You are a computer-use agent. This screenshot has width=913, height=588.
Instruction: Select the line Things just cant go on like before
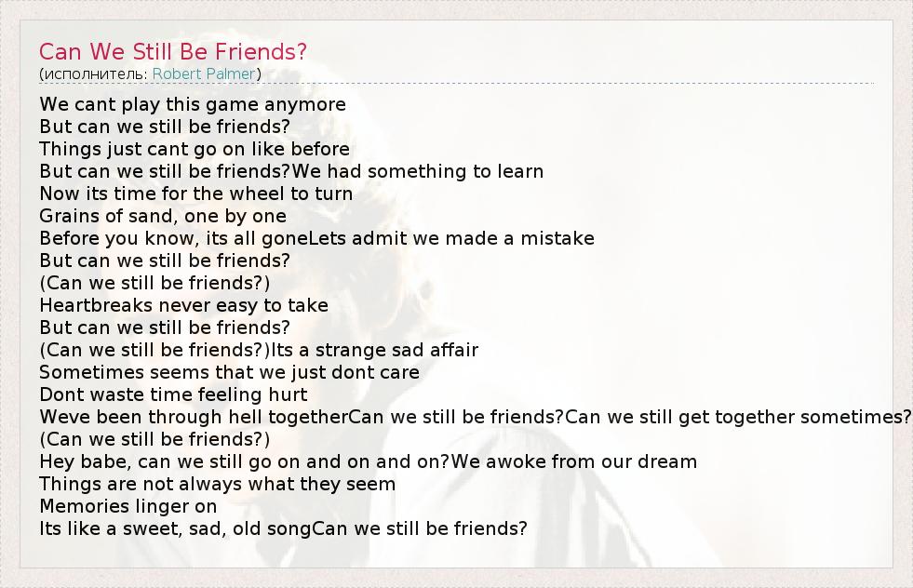click(195, 149)
